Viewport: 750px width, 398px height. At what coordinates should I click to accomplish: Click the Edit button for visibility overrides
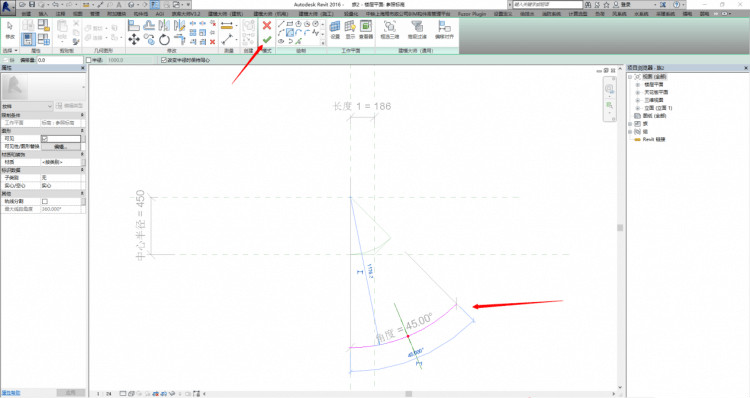click(x=61, y=146)
